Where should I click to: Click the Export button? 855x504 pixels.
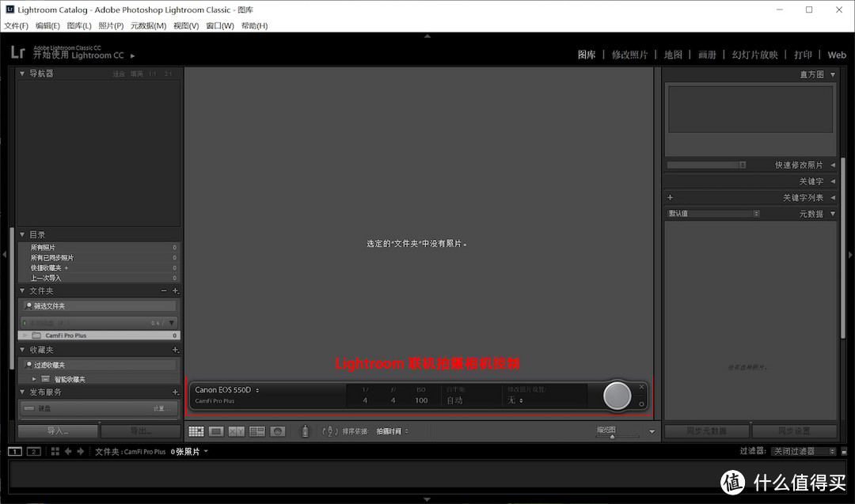tap(141, 431)
